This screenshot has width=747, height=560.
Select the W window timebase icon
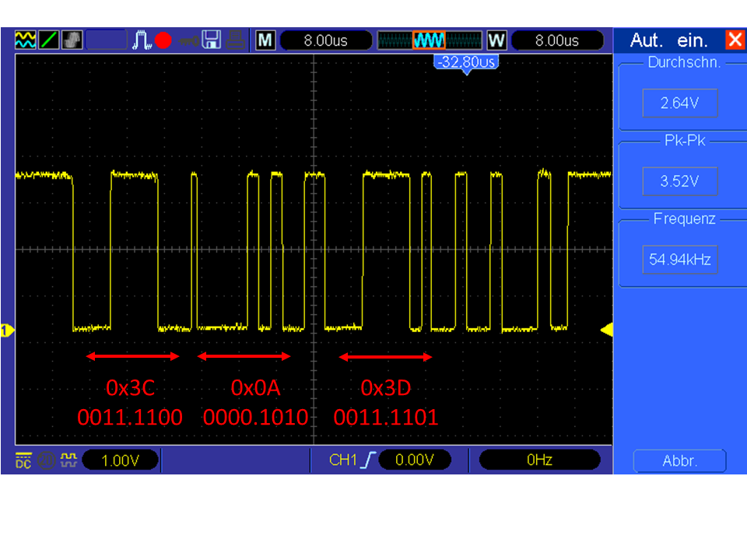click(496, 40)
